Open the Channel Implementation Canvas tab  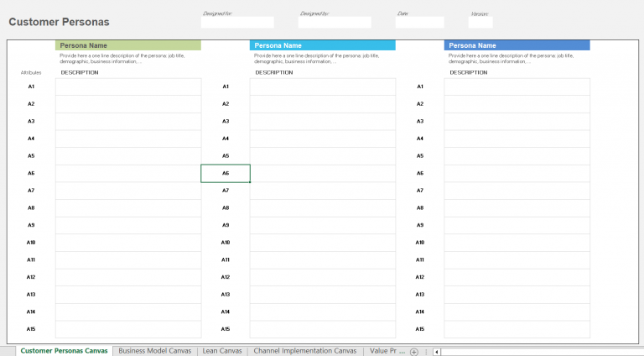(305, 351)
